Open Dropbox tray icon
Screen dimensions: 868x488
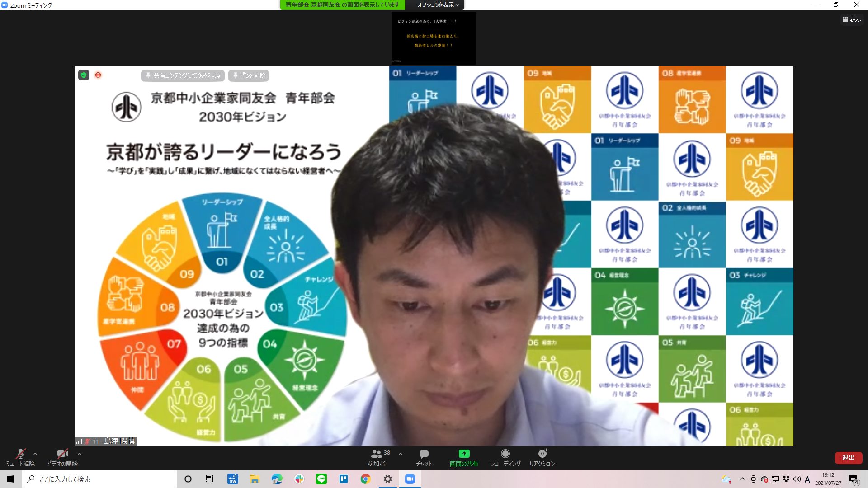click(786, 479)
